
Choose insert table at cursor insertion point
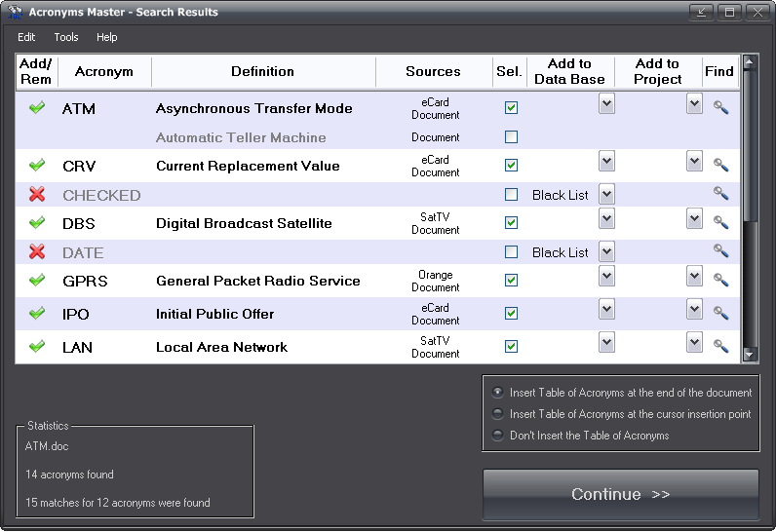coord(498,414)
